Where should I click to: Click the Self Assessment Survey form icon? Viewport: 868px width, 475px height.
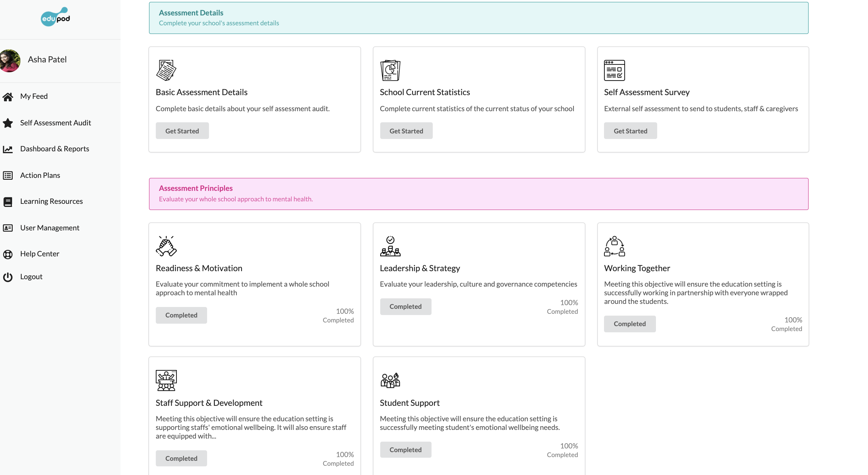(615, 69)
